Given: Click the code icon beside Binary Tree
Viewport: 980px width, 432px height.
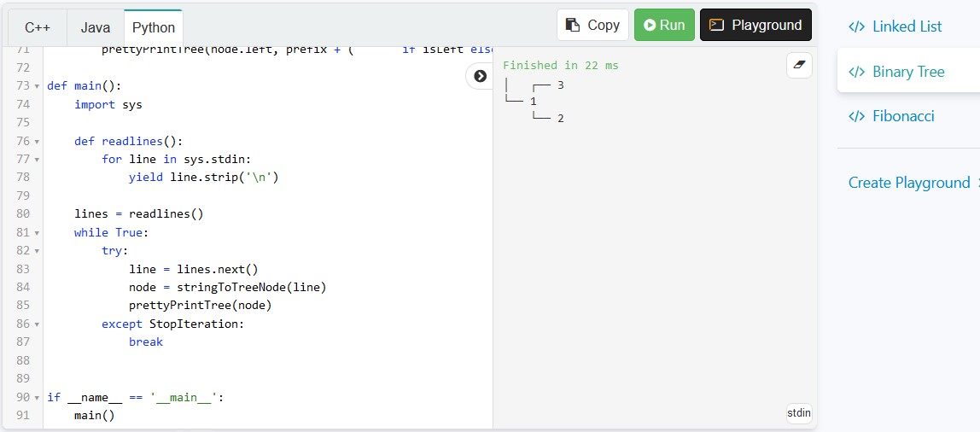Looking at the screenshot, I should click(856, 72).
